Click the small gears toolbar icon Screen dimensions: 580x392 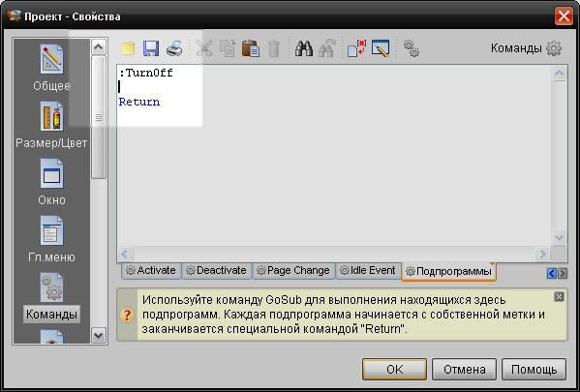[412, 48]
